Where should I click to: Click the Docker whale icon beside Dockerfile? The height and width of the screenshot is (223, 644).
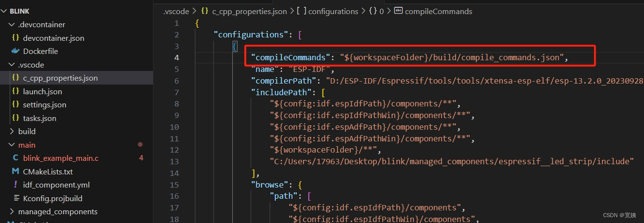(15, 51)
